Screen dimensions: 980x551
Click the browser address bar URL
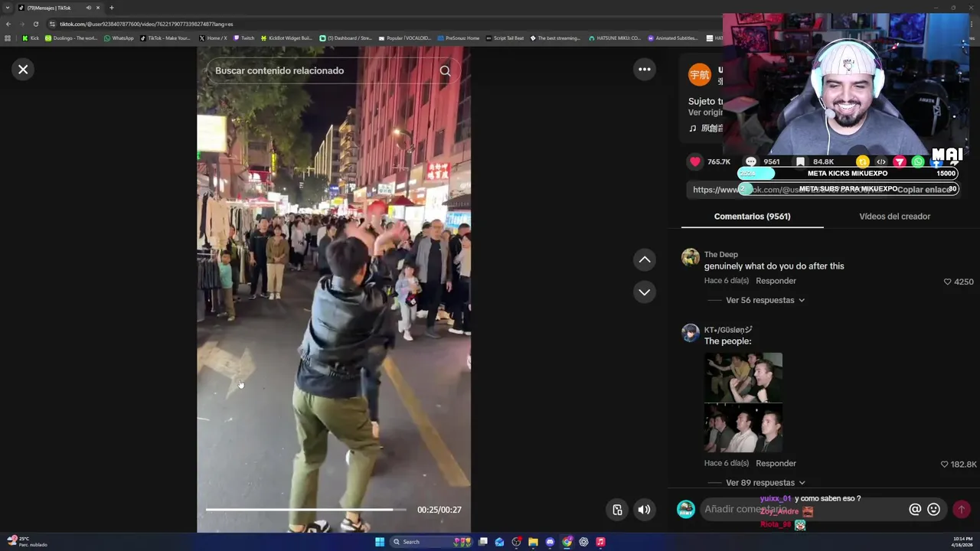(x=146, y=24)
